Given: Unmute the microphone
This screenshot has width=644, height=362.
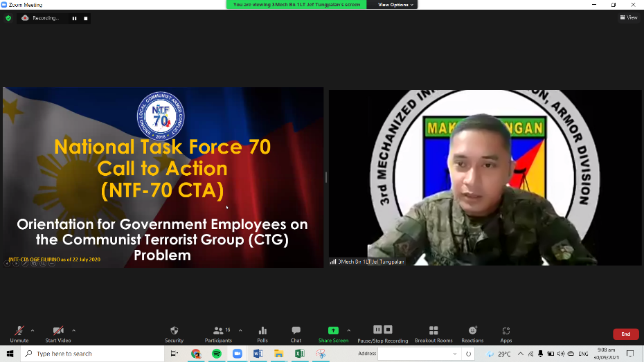Looking at the screenshot, I should (19, 334).
